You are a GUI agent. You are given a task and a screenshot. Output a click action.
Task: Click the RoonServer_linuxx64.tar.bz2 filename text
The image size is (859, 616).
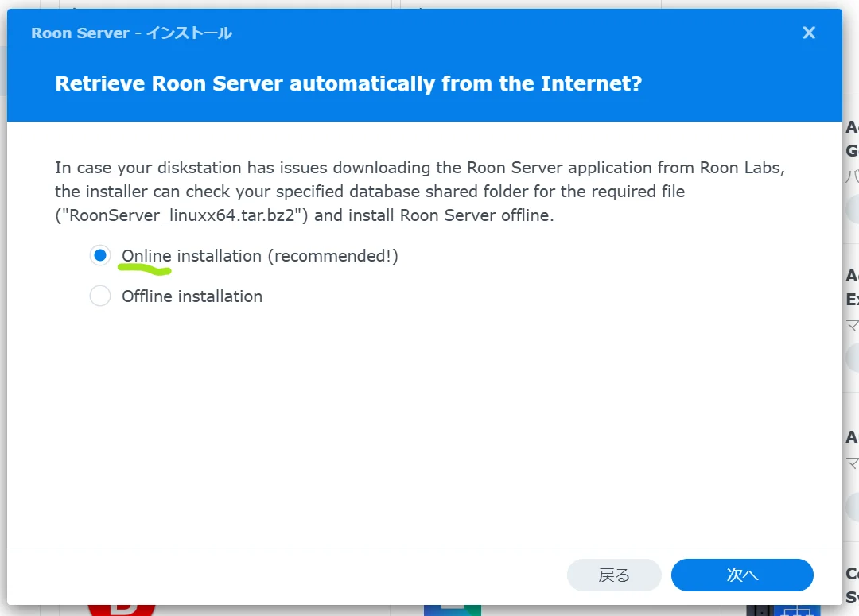(x=182, y=215)
